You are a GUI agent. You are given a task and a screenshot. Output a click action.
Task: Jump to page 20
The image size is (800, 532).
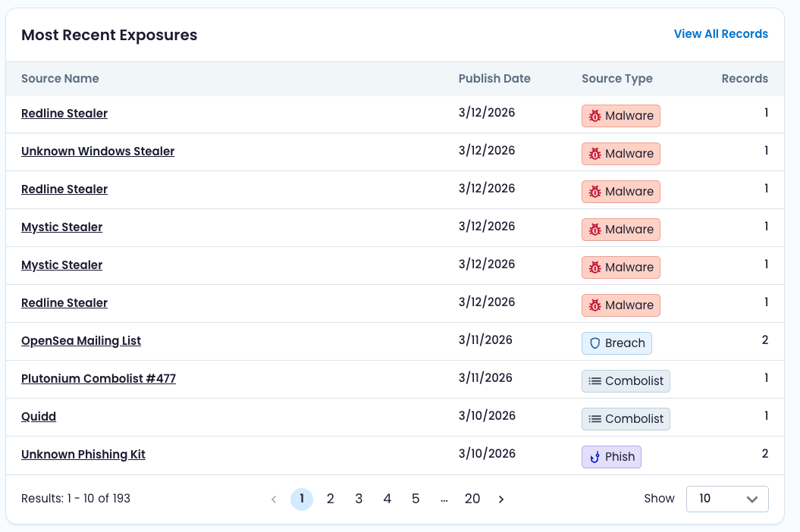472,499
